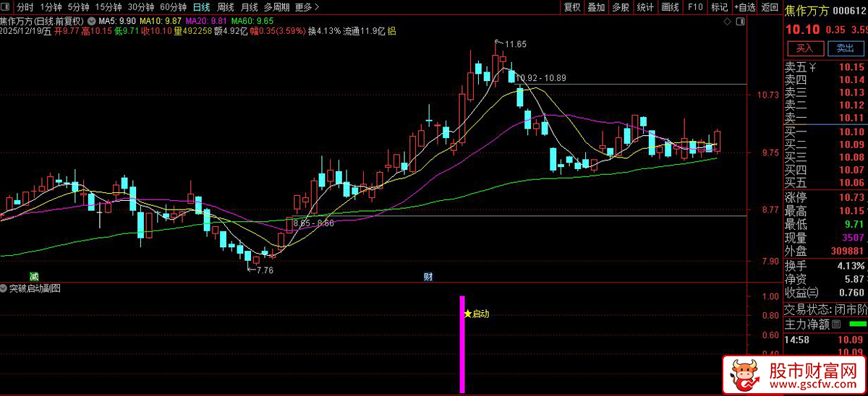Click the 复权 toolbar button

(572, 7)
